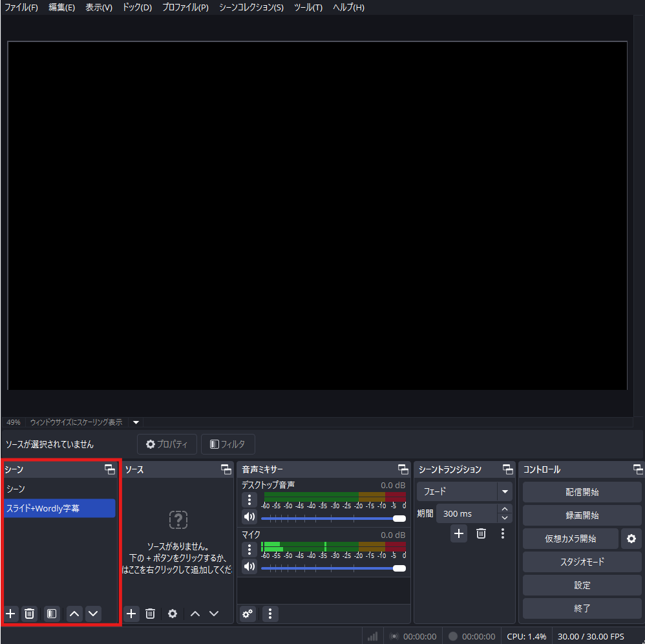
Task: Open マイク three-dot options menu
Action: pos(249,550)
